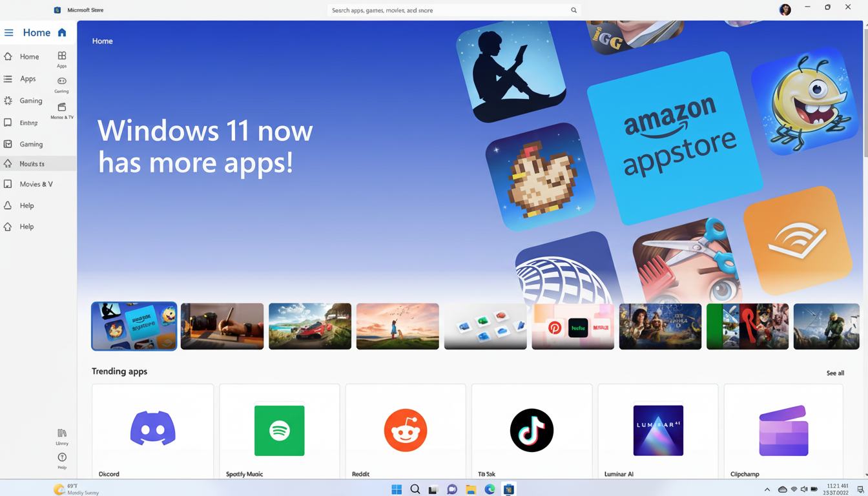The height and width of the screenshot is (496, 868).
Task: Click the search apps and games field
Action: tap(453, 10)
